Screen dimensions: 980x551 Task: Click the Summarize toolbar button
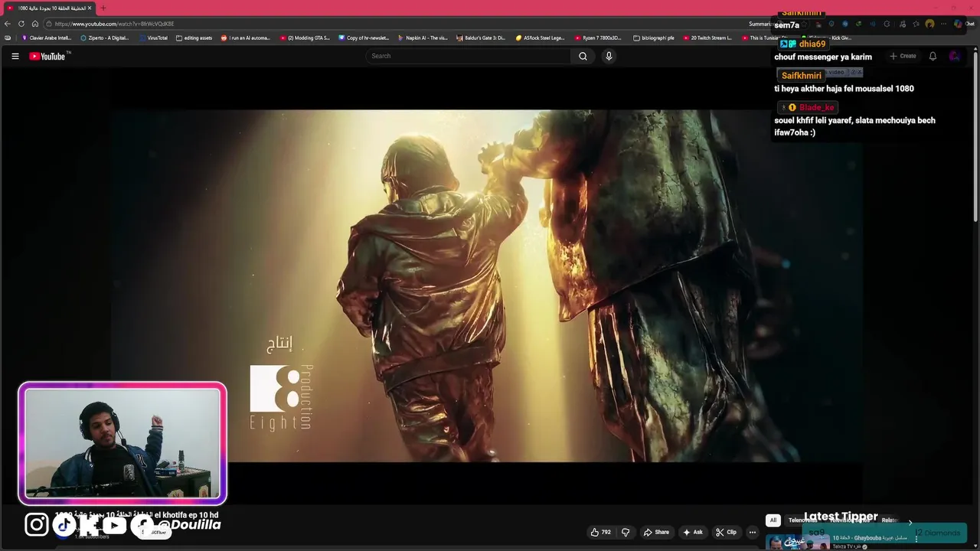[x=762, y=24]
